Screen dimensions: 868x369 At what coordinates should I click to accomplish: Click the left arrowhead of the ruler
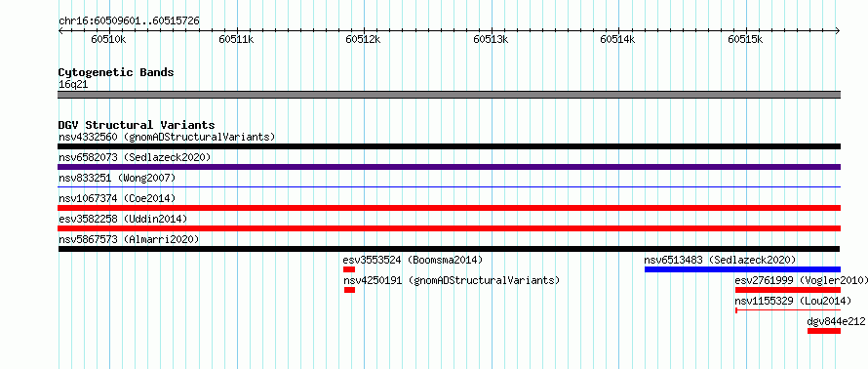point(60,30)
